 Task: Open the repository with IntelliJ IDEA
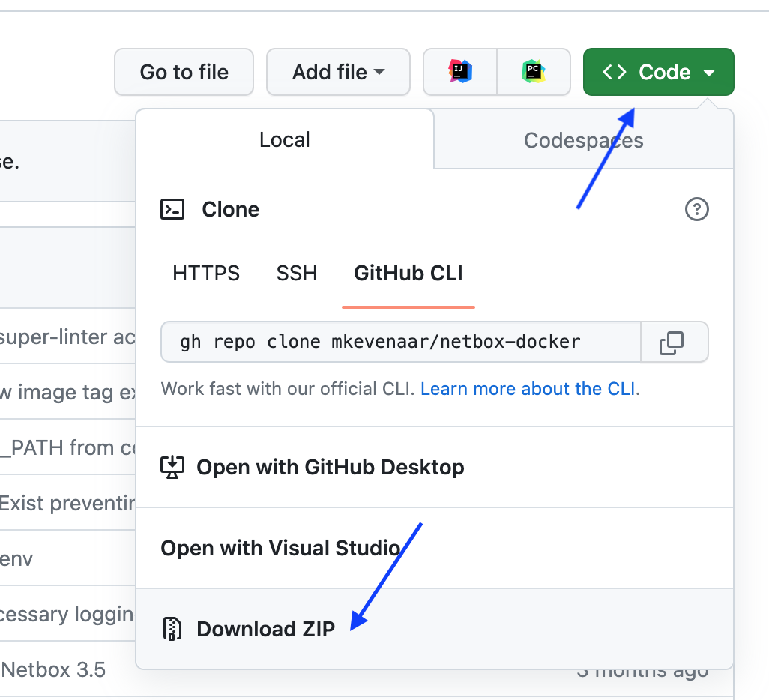(459, 72)
